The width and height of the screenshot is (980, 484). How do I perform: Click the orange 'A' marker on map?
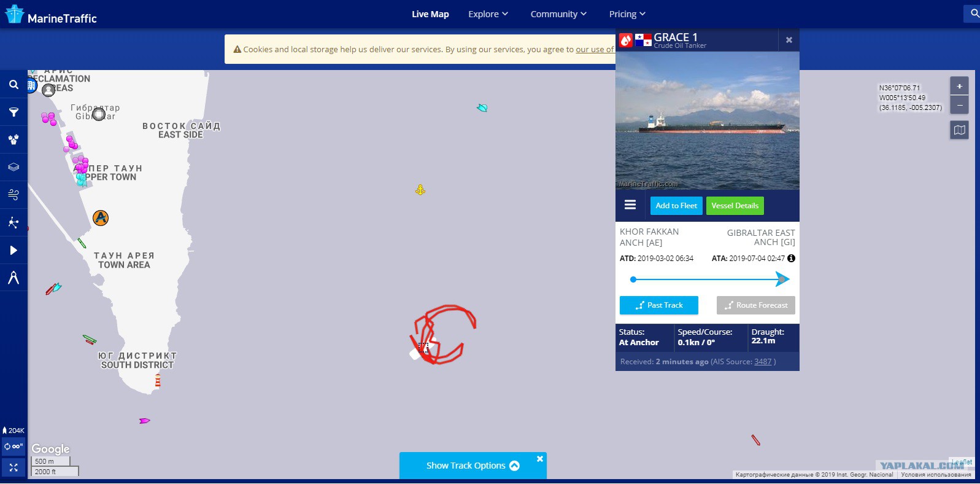click(101, 217)
